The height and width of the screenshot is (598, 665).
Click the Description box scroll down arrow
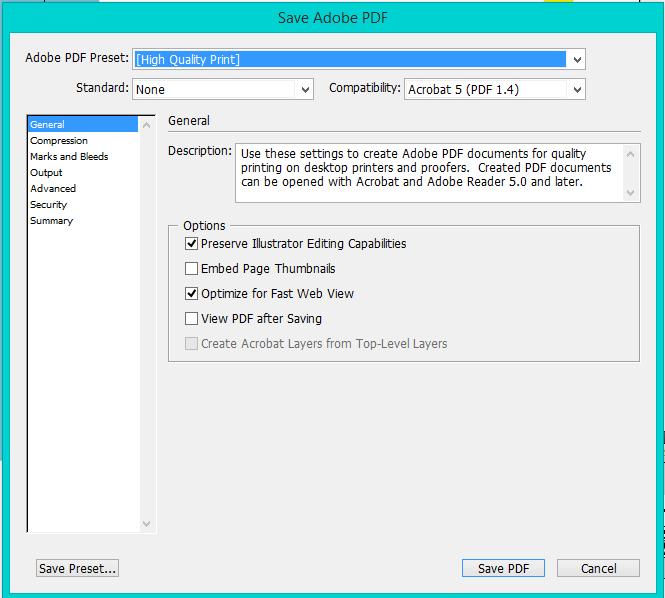tap(631, 193)
